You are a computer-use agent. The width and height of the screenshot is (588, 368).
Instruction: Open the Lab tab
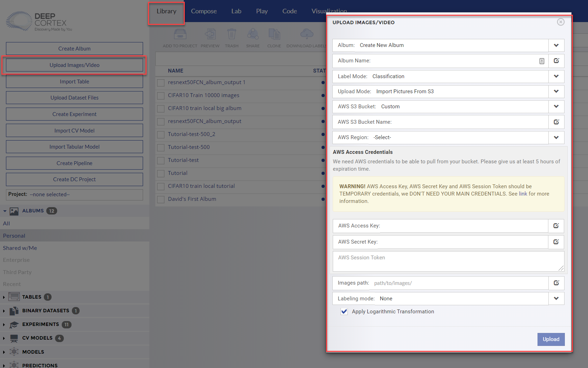236,11
